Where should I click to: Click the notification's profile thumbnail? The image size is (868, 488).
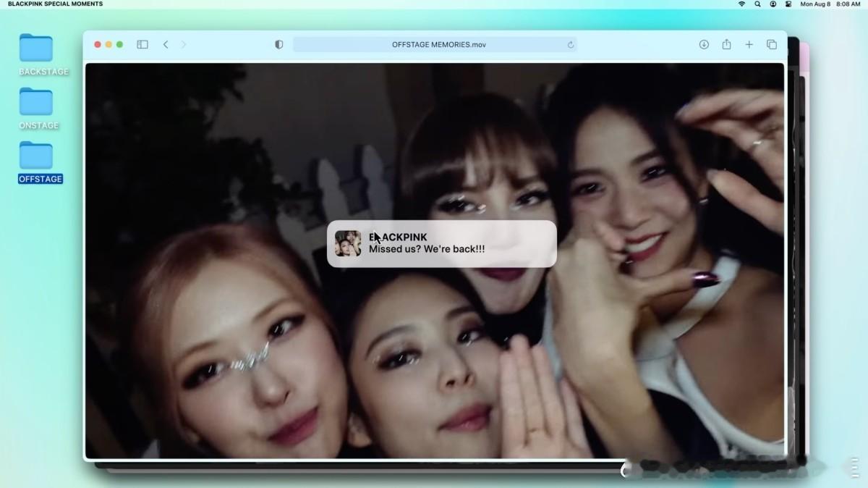pyautogui.click(x=348, y=243)
